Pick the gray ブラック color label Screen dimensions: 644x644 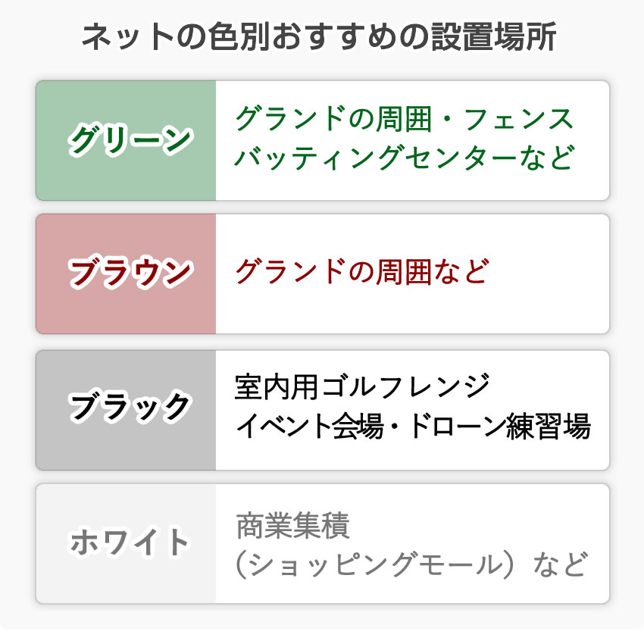[x=127, y=408]
